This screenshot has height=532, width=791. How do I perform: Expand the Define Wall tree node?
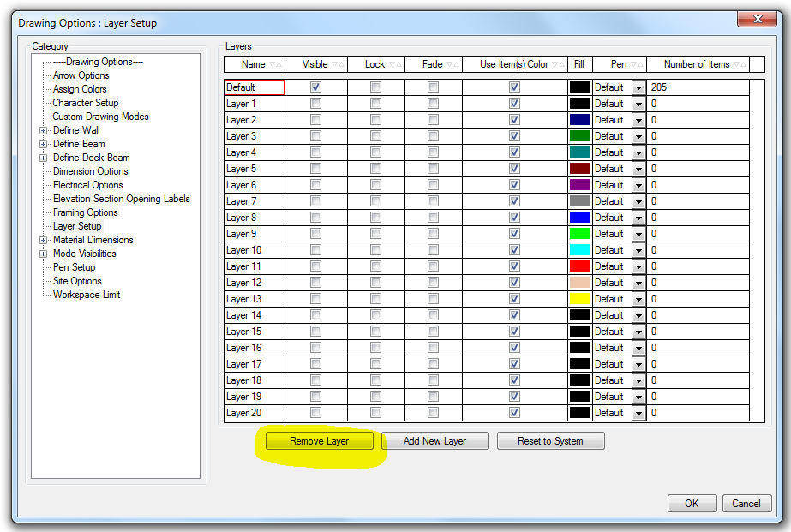44,130
